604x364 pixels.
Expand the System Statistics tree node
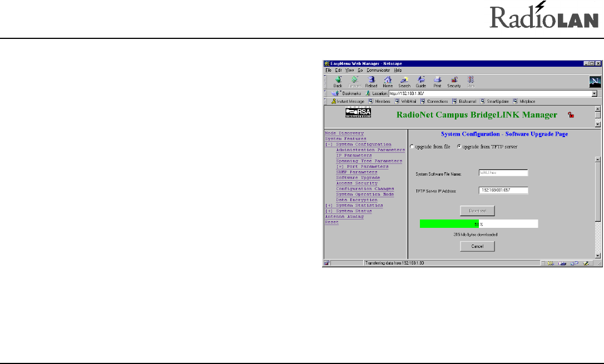(329, 206)
